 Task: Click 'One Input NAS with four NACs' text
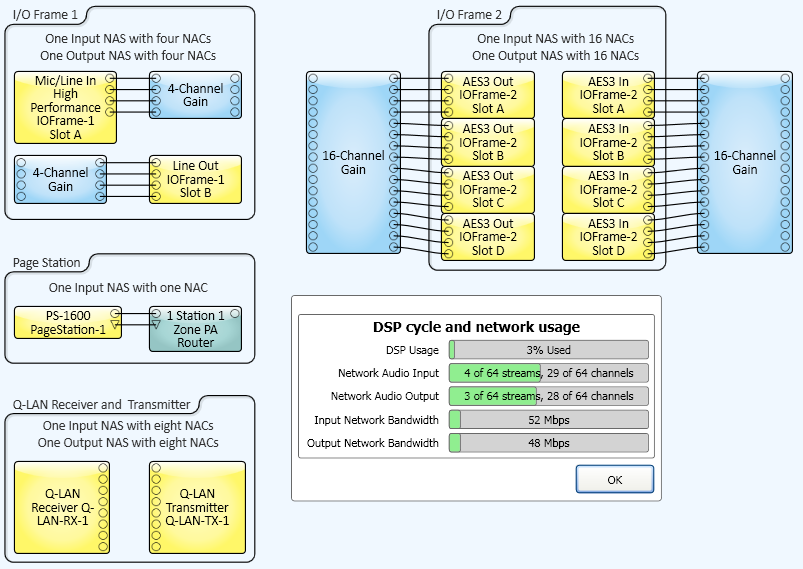(x=128, y=38)
